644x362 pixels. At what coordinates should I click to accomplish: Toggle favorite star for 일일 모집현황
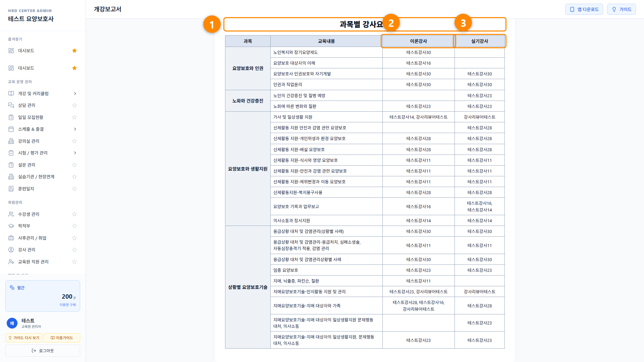[x=74, y=117]
